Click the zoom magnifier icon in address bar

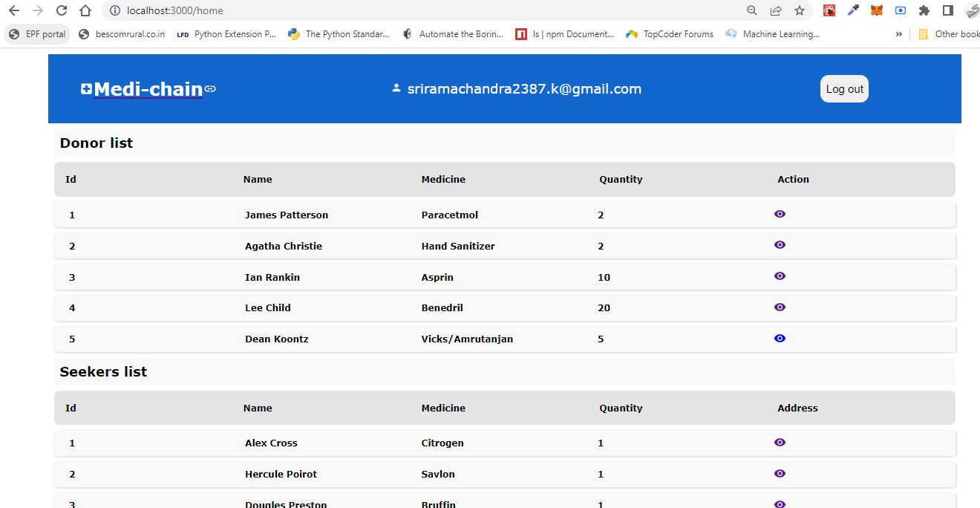click(x=752, y=10)
